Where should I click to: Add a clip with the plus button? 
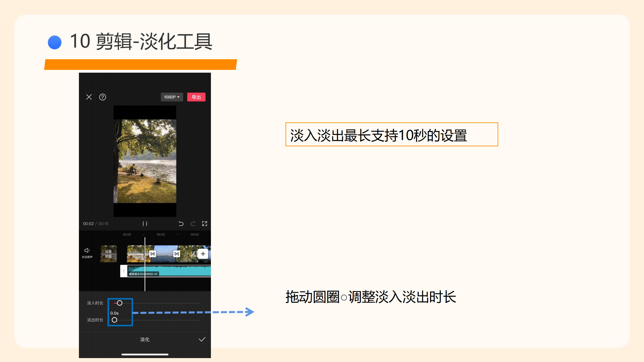click(203, 254)
